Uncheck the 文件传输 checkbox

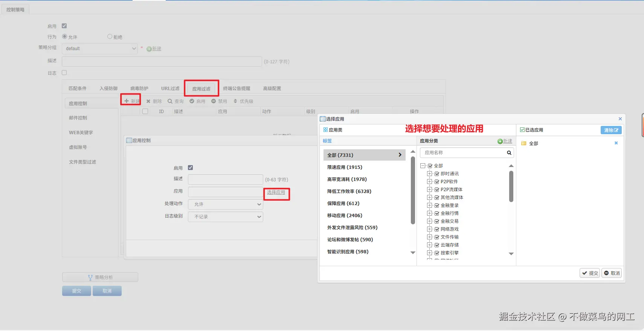click(x=437, y=237)
